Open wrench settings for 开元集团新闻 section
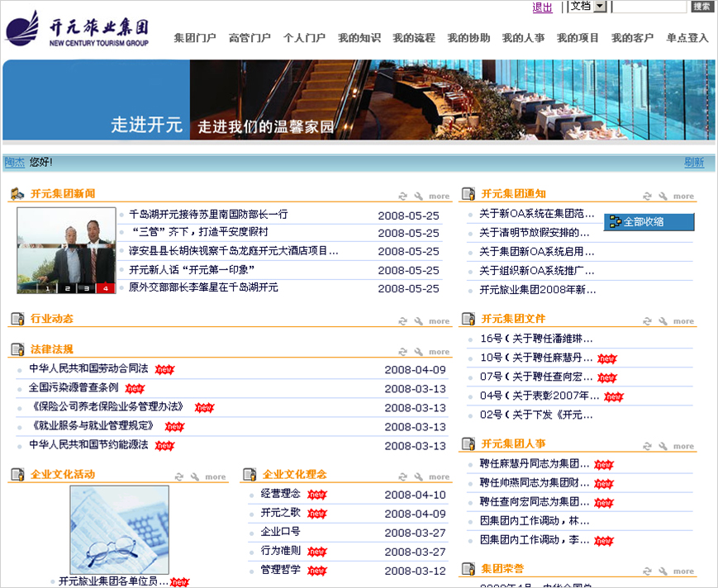This screenshot has width=718, height=588. (419, 197)
